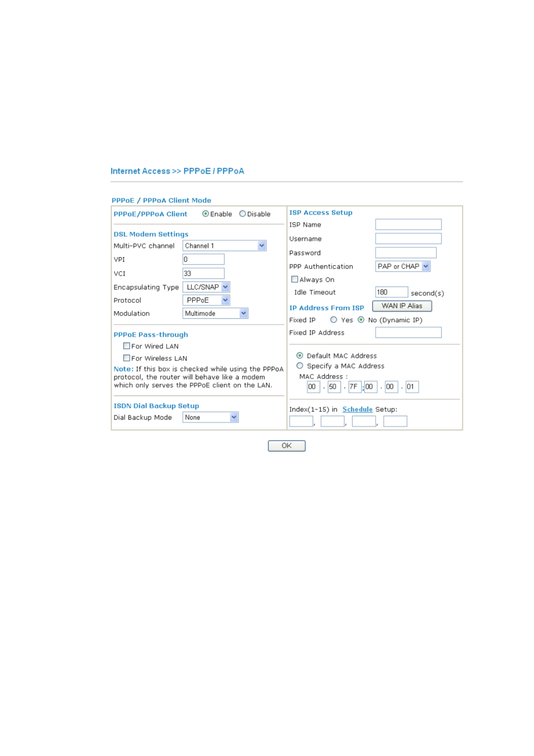The height and width of the screenshot is (756, 534).
Task: Click the IP Address From ISP heading
Action: click(326, 307)
